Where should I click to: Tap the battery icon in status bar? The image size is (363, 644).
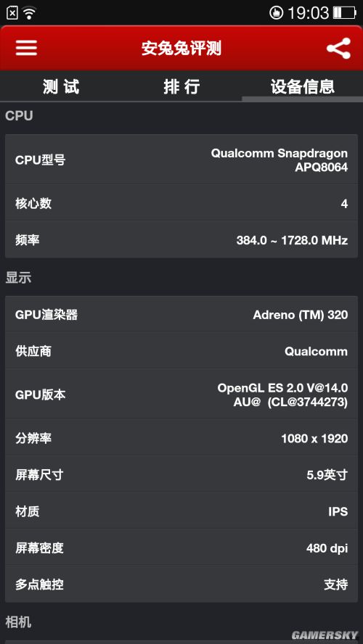coord(345,13)
